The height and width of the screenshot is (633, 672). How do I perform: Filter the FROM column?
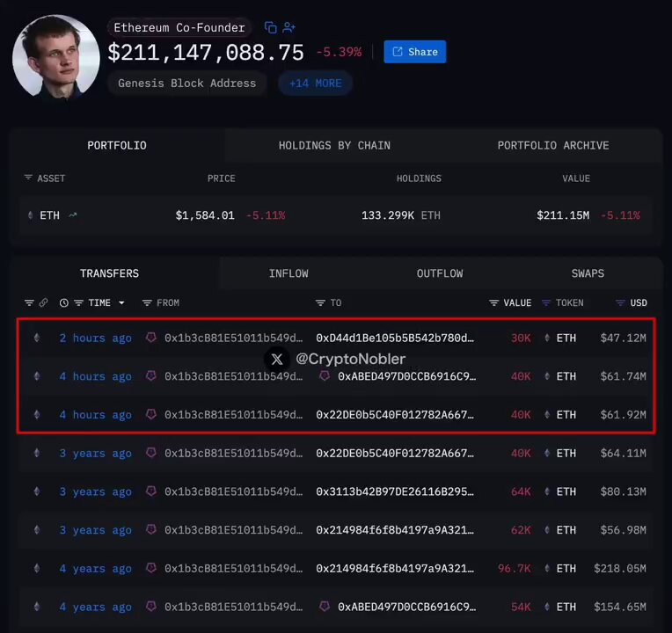click(x=147, y=302)
